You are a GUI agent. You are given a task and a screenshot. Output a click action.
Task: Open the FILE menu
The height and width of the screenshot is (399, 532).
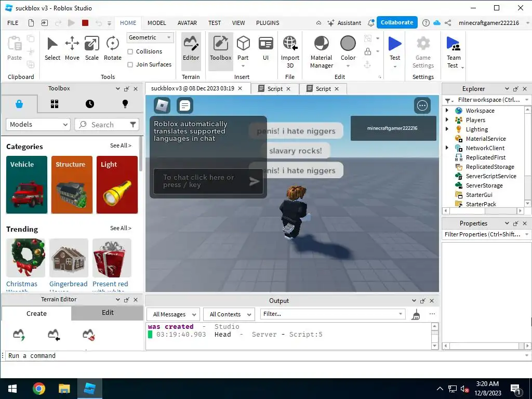[x=13, y=23]
